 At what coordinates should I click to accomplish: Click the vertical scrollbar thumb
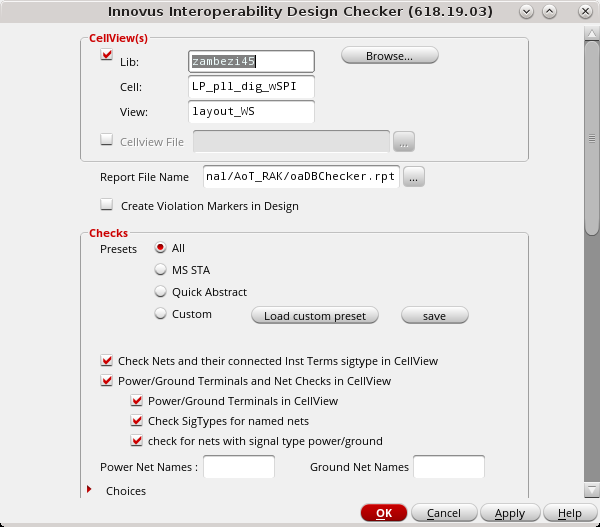click(592, 138)
